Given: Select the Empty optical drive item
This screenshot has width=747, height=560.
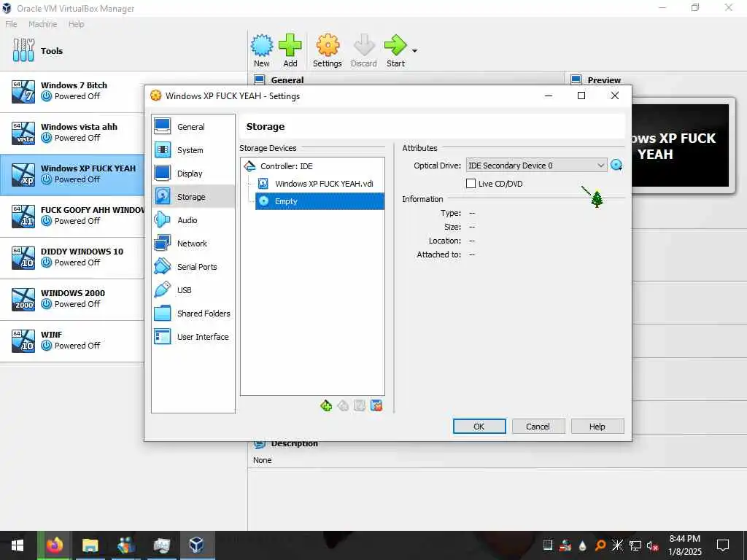Looking at the screenshot, I should (320, 201).
